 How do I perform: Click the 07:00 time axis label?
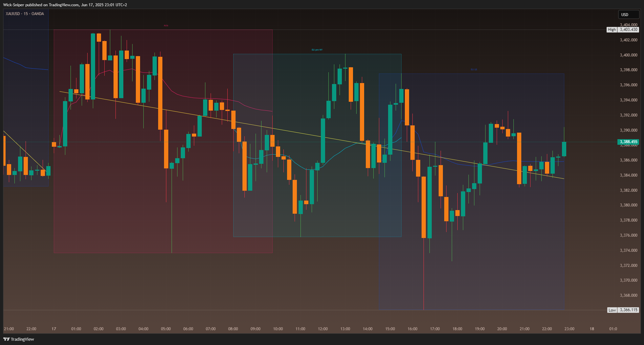click(x=211, y=329)
